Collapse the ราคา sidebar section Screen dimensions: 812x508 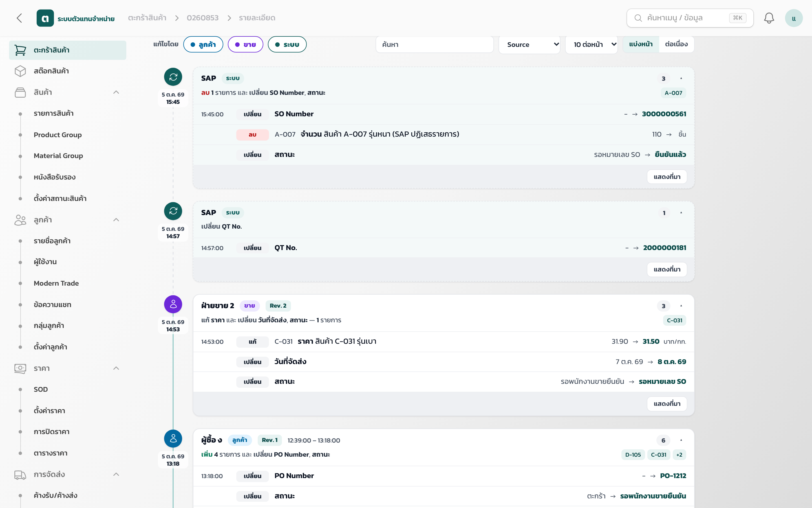click(x=116, y=369)
